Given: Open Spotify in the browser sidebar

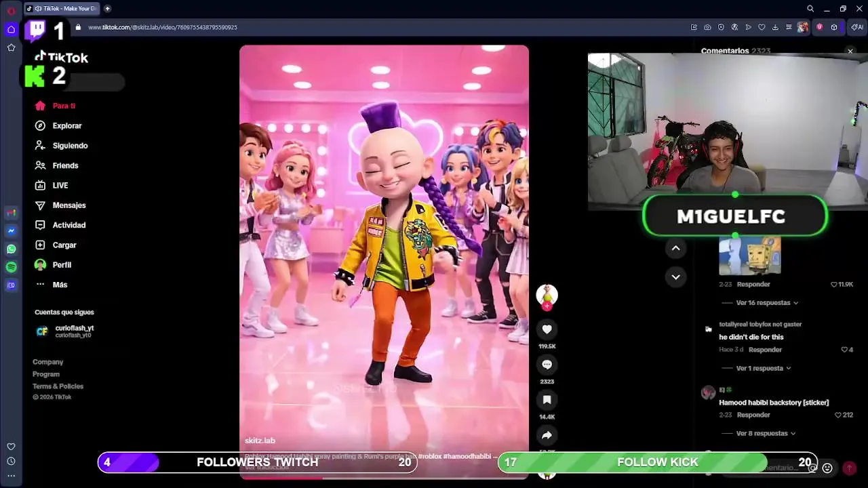Looking at the screenshot, I should (x=11, y=267).
